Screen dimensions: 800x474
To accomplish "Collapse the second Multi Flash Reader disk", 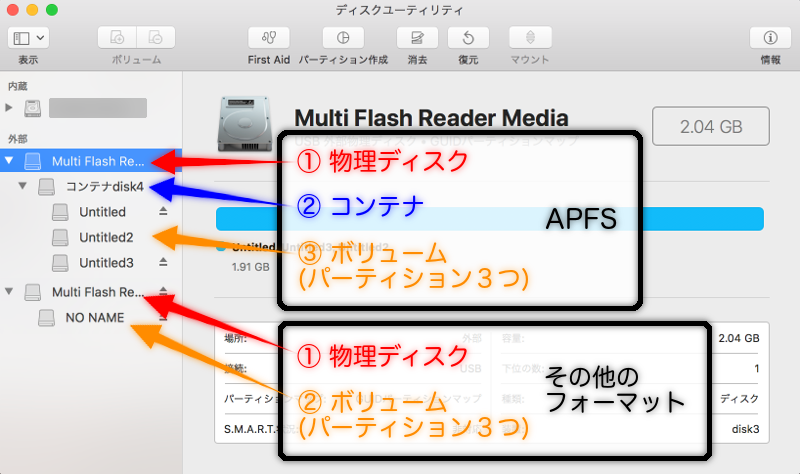I will point(9,292).
